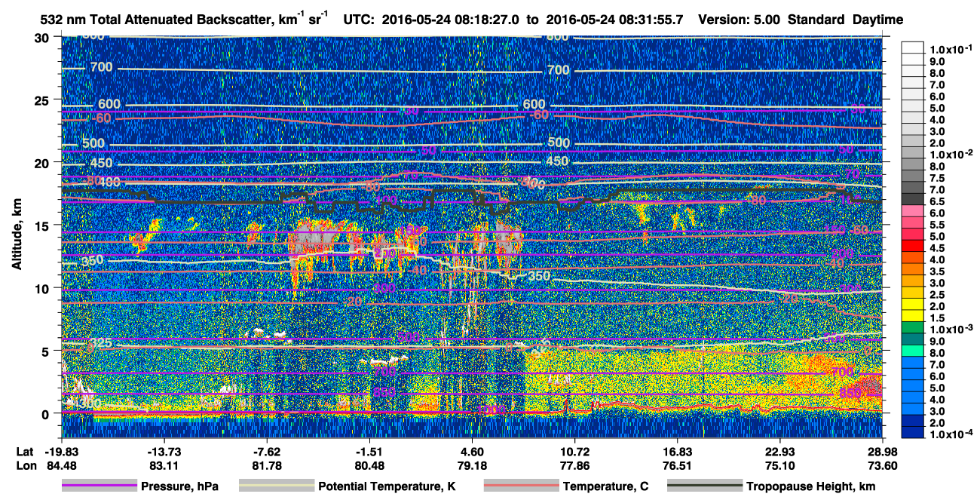This screenshot has height=503, width=980.
Task: Select latitude value 22.93
Action: point(780,451)
